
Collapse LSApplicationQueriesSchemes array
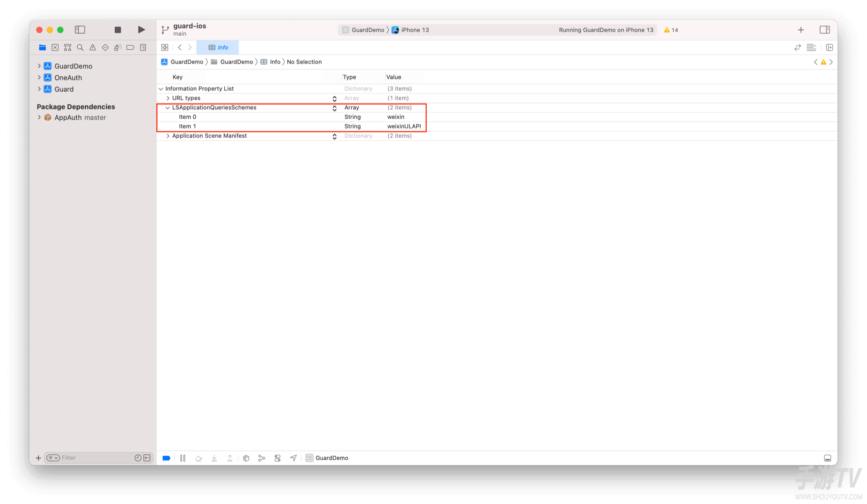[x=168, y=107]
